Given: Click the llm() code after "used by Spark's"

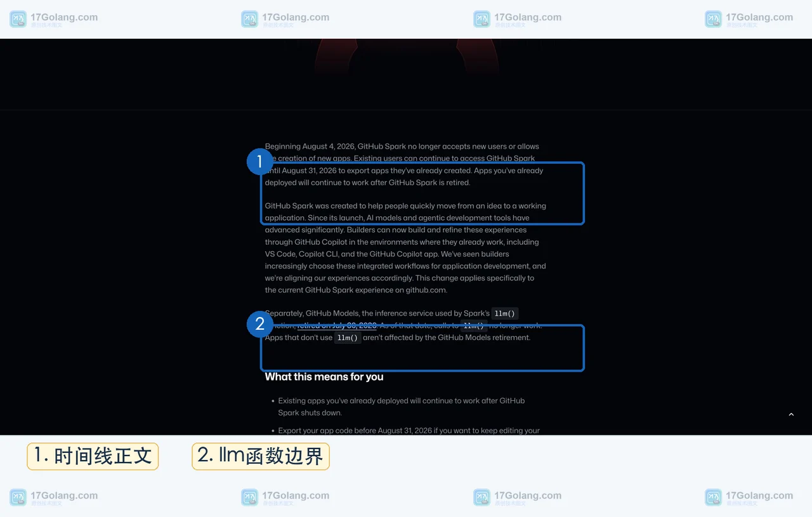Looking at the screenshot, I should (x=506, y=313).
